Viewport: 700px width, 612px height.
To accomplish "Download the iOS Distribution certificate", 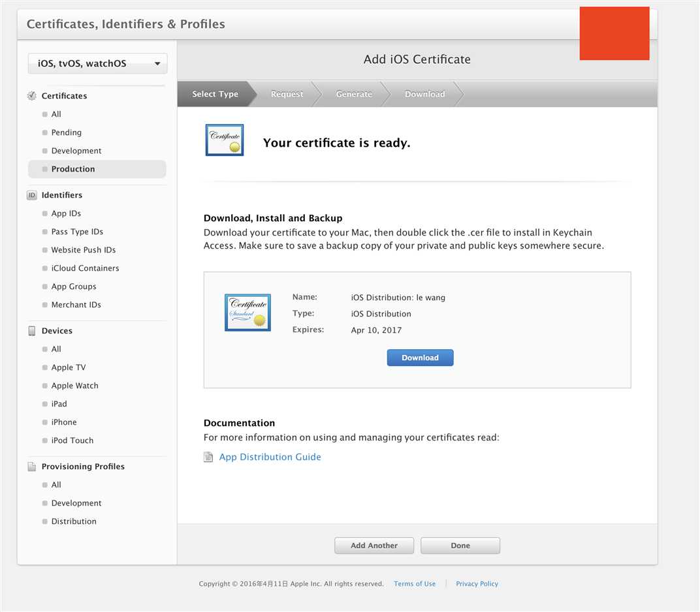I will (x=420, y=358).
